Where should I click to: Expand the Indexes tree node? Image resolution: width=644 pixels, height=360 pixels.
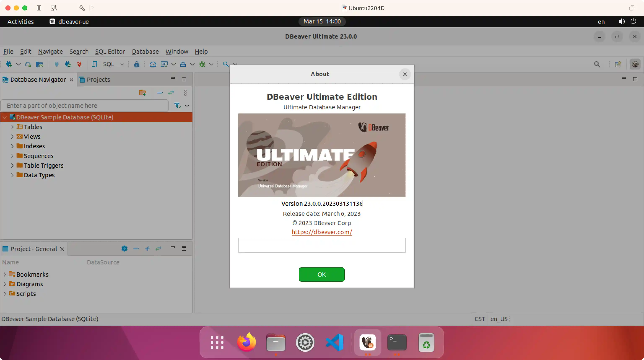(x=12, y=146)
